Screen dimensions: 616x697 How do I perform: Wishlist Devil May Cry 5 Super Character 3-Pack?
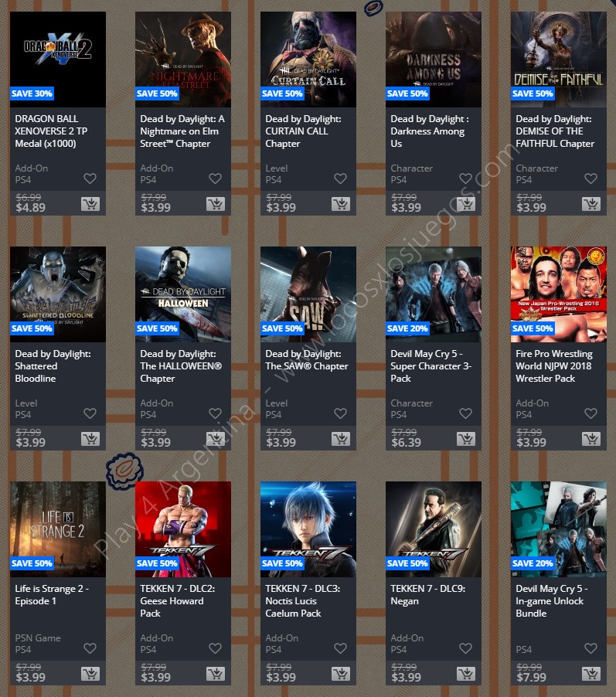point(465,413)
